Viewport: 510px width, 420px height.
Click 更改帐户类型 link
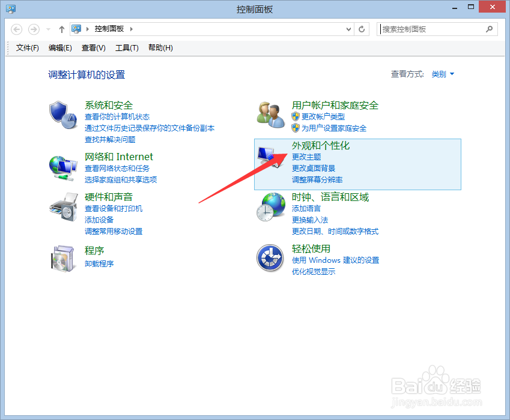pos(323,116)
